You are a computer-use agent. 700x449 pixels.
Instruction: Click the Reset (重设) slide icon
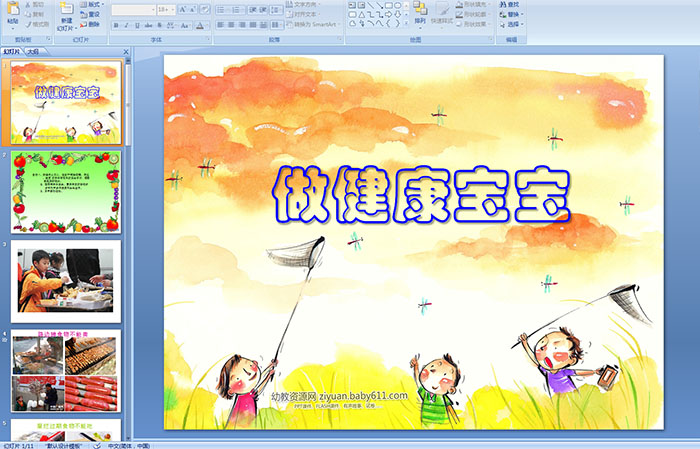pos(83,14)
